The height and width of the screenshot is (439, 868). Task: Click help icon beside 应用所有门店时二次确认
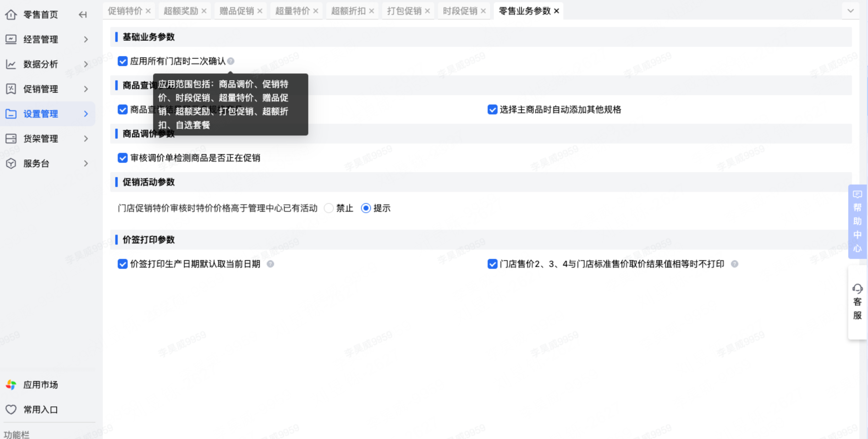point(231,61)
